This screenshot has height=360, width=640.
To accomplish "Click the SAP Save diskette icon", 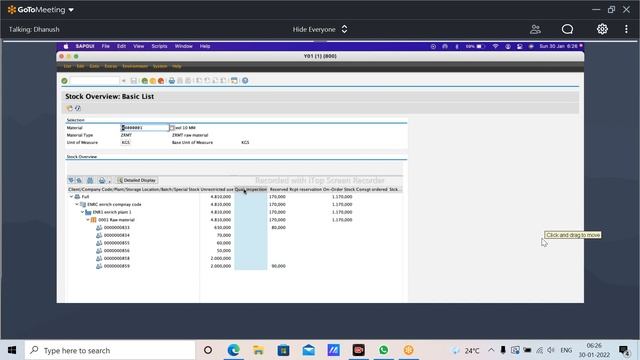I will pos(133,81).
